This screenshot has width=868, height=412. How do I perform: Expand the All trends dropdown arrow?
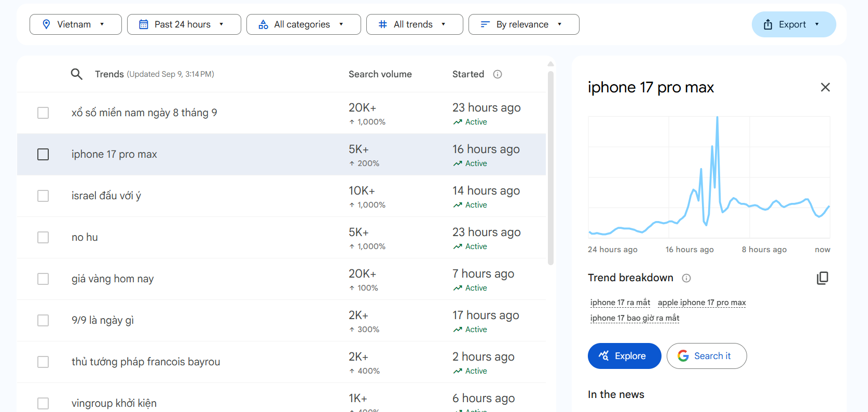pyautogui.click(x=443, y=24)
